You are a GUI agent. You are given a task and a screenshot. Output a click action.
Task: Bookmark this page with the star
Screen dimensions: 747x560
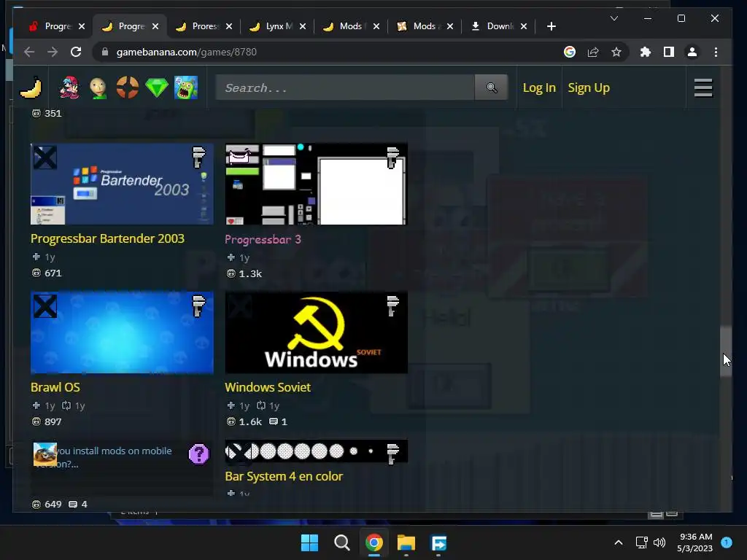tap(616, 52)
